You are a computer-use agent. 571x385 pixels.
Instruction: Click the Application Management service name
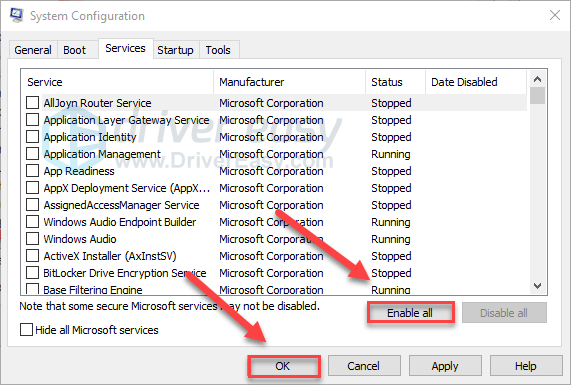click(102, 154)
